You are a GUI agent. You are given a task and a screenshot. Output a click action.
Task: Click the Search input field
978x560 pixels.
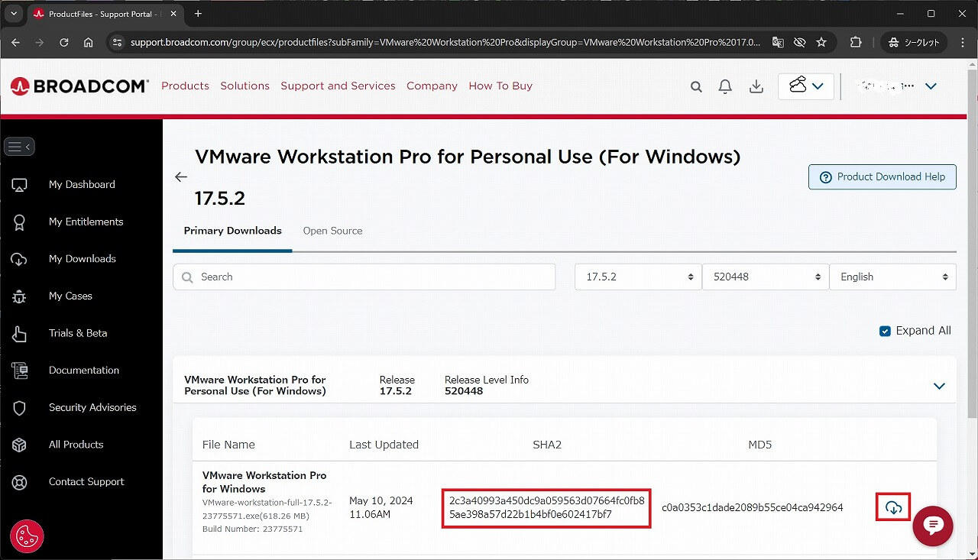click(x=364, y=277)
